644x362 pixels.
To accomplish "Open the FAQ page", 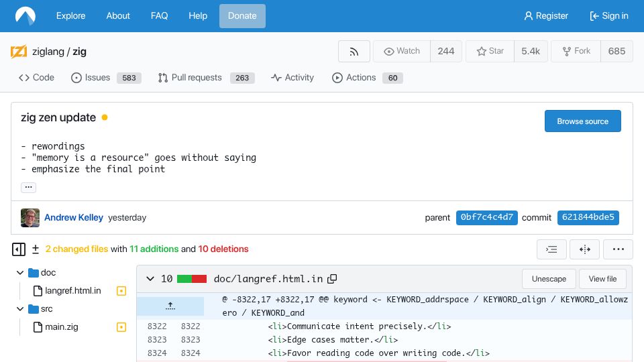I will click(x=160, y=16).
